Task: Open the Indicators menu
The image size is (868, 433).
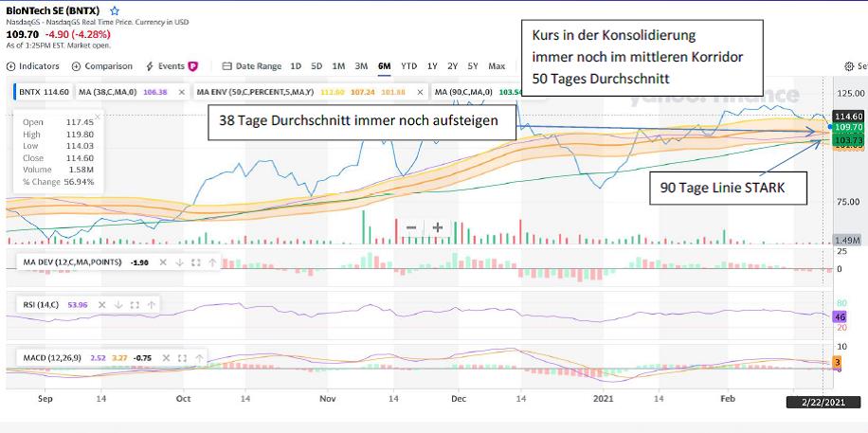Action: click(32, 66)
